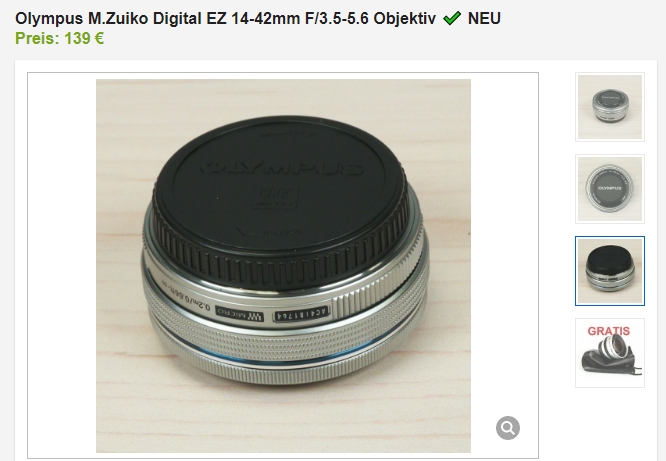666x461 pixels.
Task: Click the red GRATIS text in thumbnail
Action: point(609,331)
